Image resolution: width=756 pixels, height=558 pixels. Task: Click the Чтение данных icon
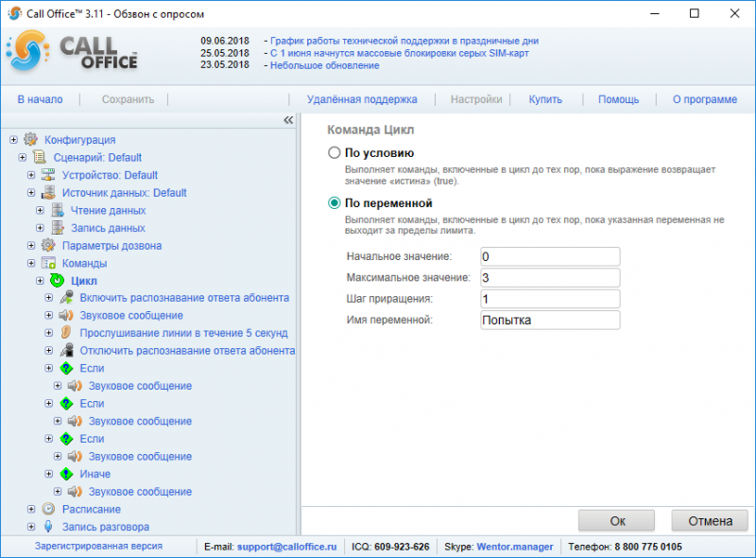(58, 211)
